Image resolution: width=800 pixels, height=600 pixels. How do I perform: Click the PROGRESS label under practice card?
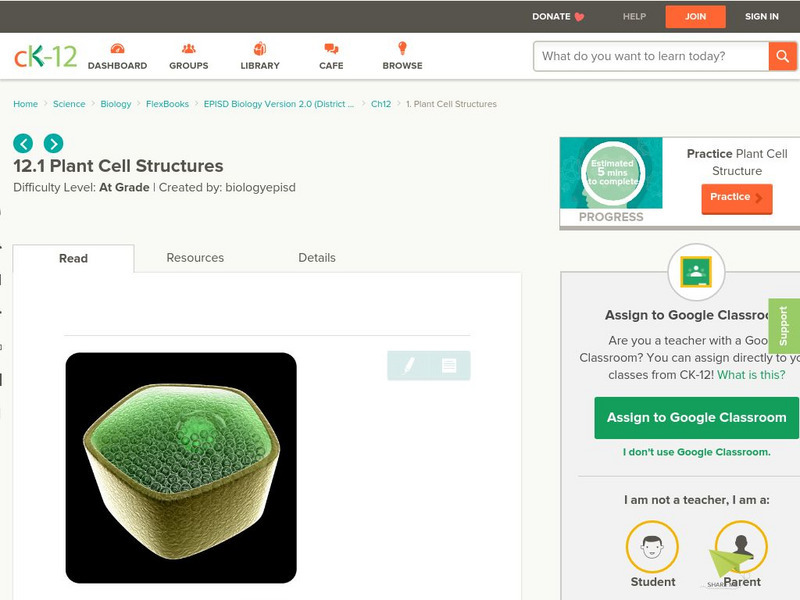point(611,217)
